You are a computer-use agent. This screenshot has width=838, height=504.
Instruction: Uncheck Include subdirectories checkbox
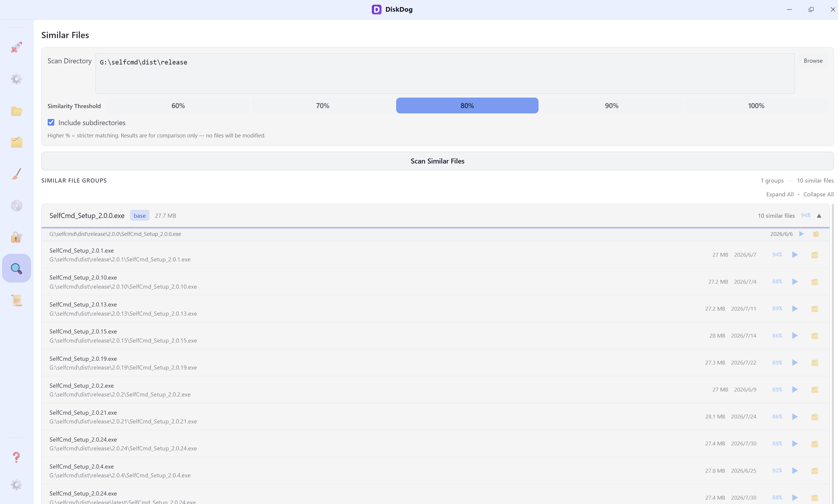tap(51, 122)
